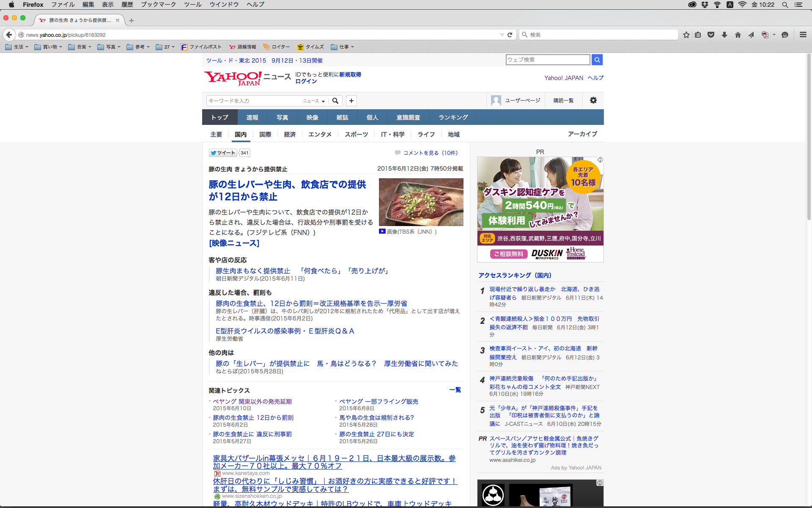Reload the page with refresh icon
This screenshot has height=508, width=812.
point(510,35)
